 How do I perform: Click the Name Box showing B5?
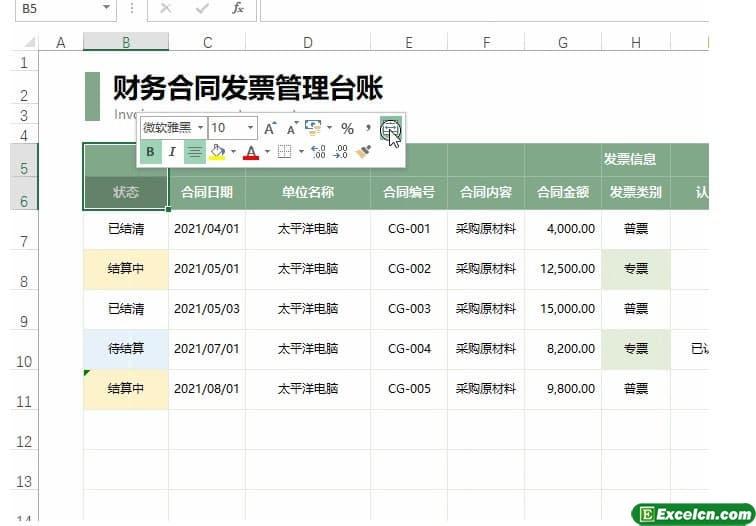click(x=58, y=8)
